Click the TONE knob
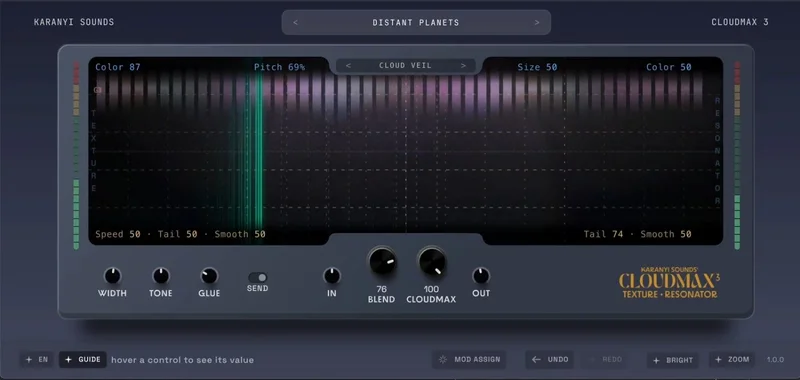This screenshot has width=800, height=380. [161, 276]
